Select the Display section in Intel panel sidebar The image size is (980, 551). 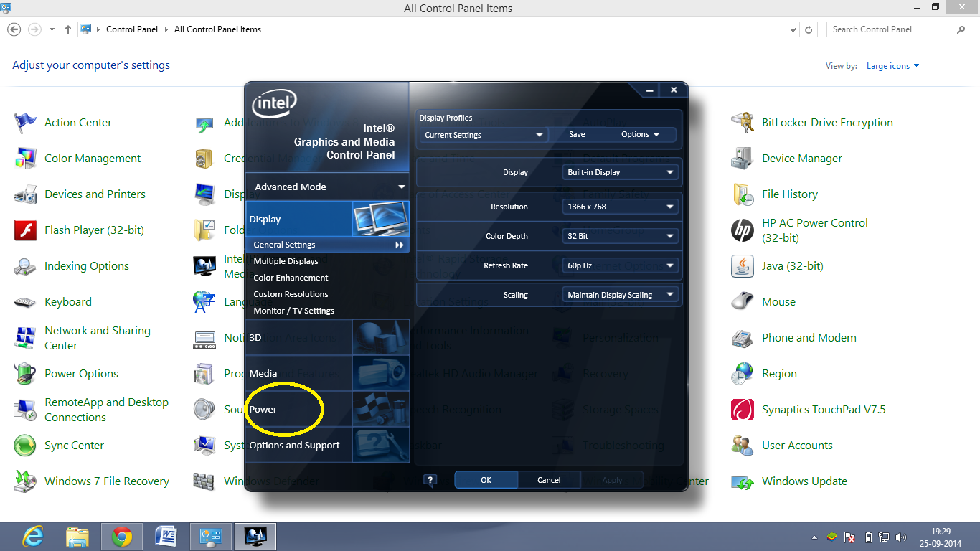click(x=327, y=219)
